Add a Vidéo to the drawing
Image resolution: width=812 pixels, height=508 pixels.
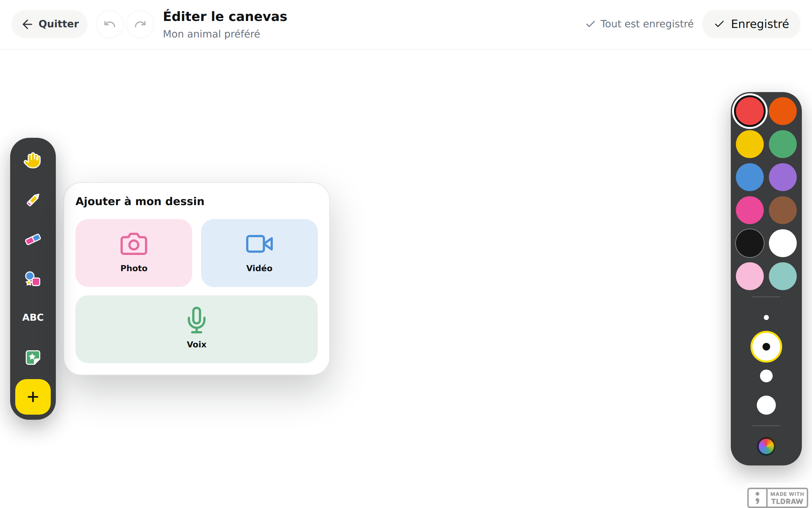point(259,253)
